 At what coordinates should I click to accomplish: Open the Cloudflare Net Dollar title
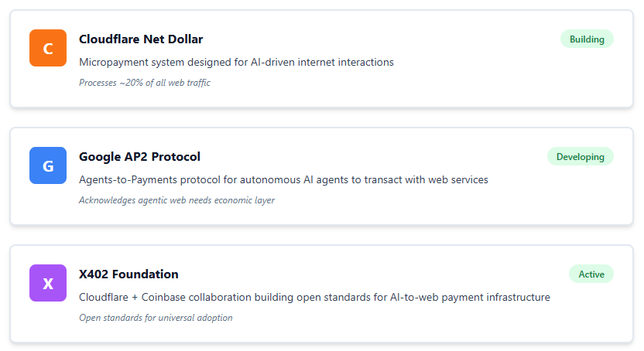coord(141,39)
